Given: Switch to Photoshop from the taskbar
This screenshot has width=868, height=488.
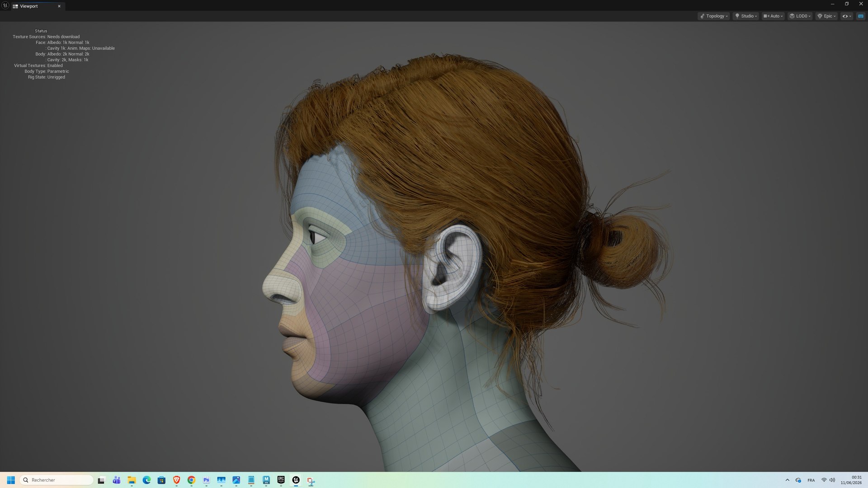Looking at the screenshot, I should point(206,480).
